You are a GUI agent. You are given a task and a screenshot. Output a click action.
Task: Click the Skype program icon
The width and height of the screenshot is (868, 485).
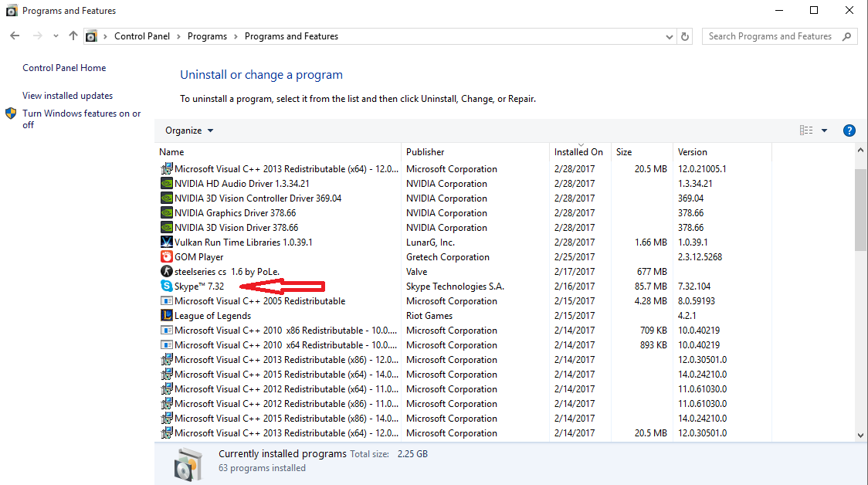click(x=166, y=287)
